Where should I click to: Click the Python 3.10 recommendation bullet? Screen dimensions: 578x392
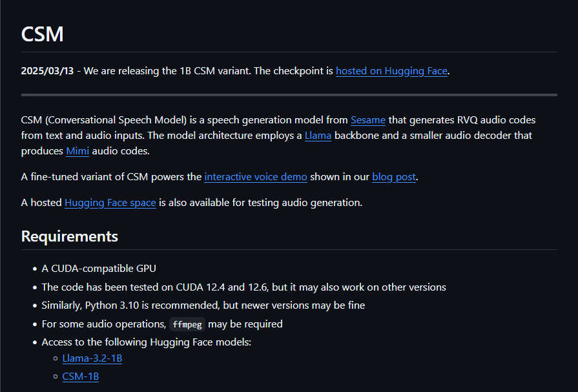tap(203, 305)
